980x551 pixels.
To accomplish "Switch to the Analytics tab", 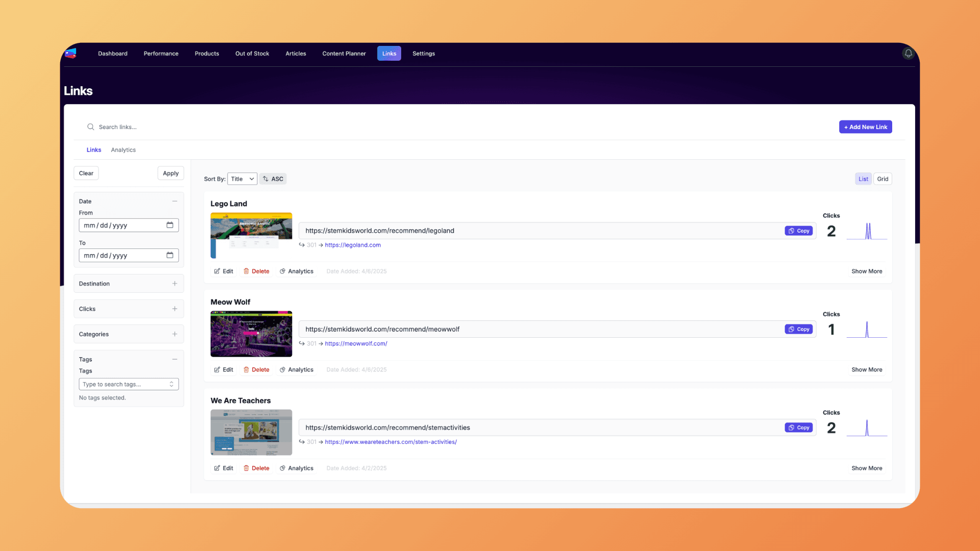I will (123, 149).
